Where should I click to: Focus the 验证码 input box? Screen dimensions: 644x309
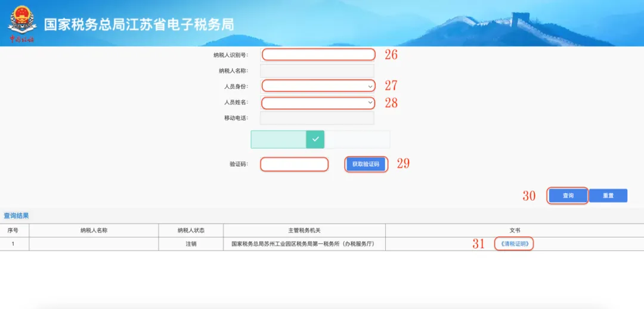click(295, 165)
